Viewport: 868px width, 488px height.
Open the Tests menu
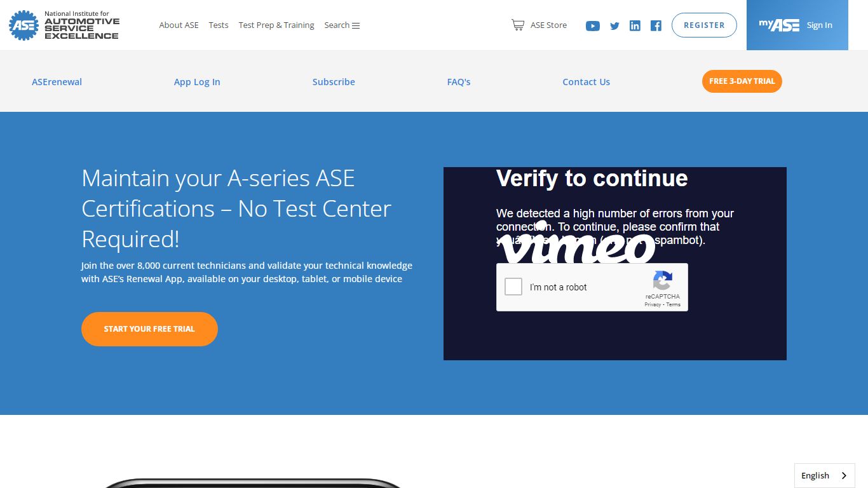point(219,25)
